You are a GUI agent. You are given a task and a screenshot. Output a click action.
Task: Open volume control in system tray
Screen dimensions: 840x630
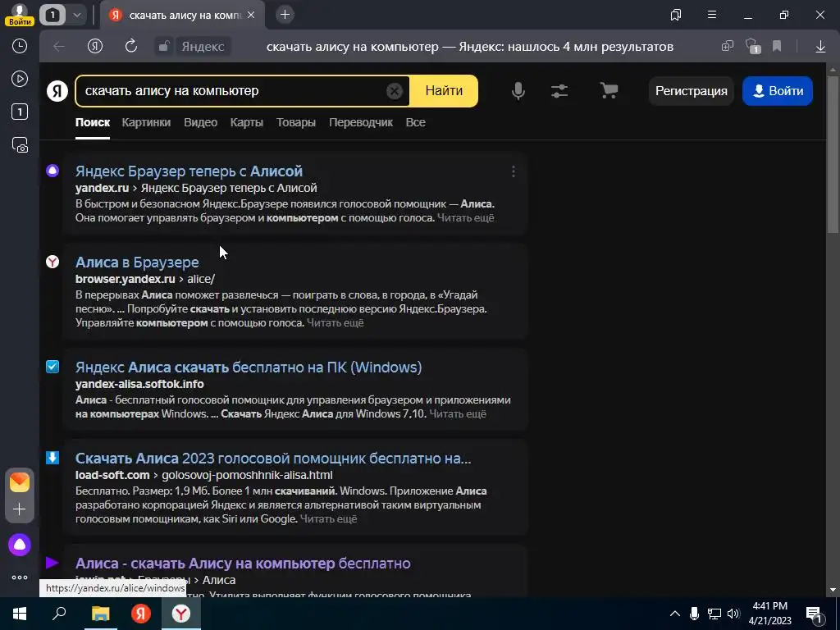coord(733,614)
